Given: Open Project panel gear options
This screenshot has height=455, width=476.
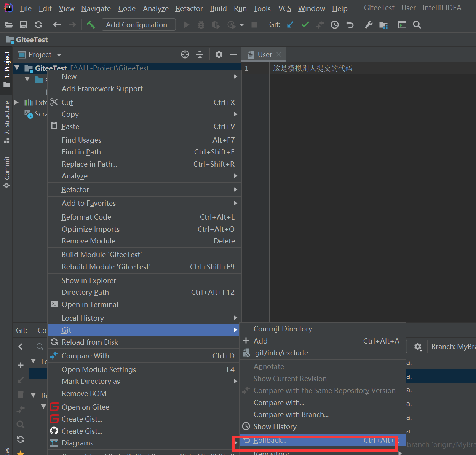Looking at the screenshot, I should click(219, 54).
